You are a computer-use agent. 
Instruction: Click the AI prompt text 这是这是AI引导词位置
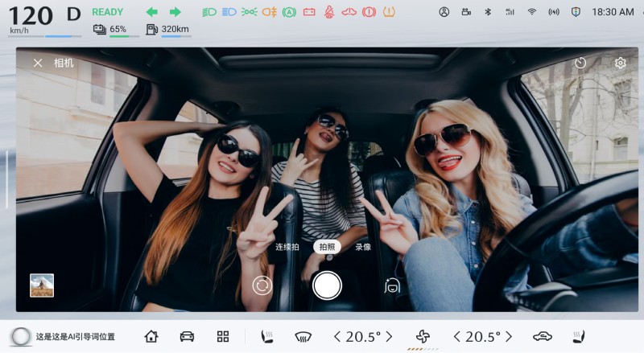pos(75,337)
